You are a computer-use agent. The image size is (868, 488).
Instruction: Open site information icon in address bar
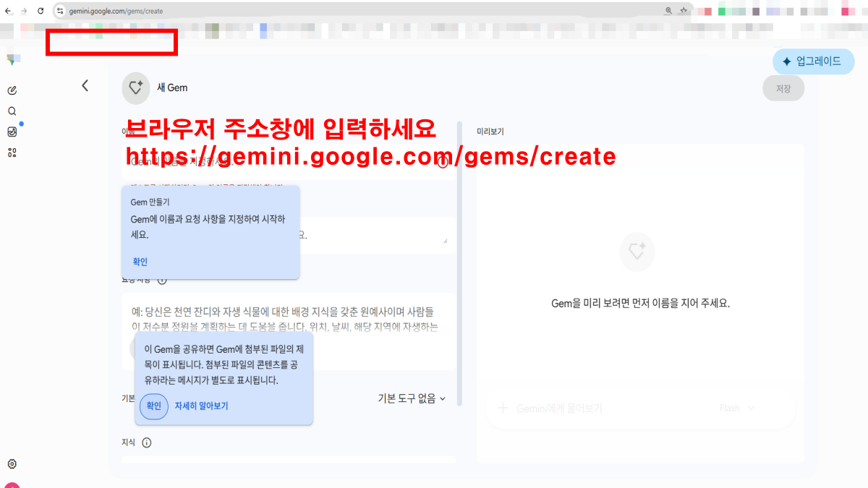(x=60, y=11)
